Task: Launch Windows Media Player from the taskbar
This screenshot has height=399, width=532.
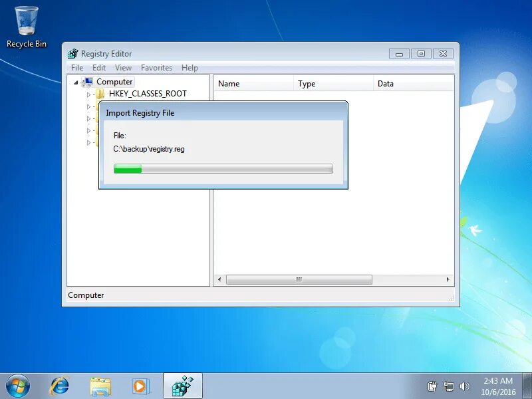Action: [x=141, y=386]
